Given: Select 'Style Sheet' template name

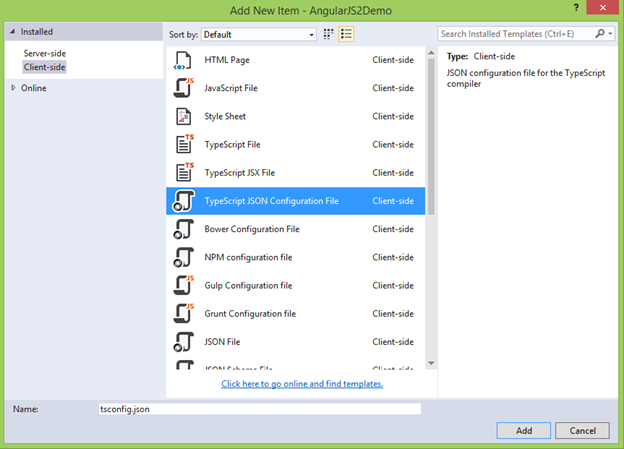Looking at the screenshot, I should 225,116.
